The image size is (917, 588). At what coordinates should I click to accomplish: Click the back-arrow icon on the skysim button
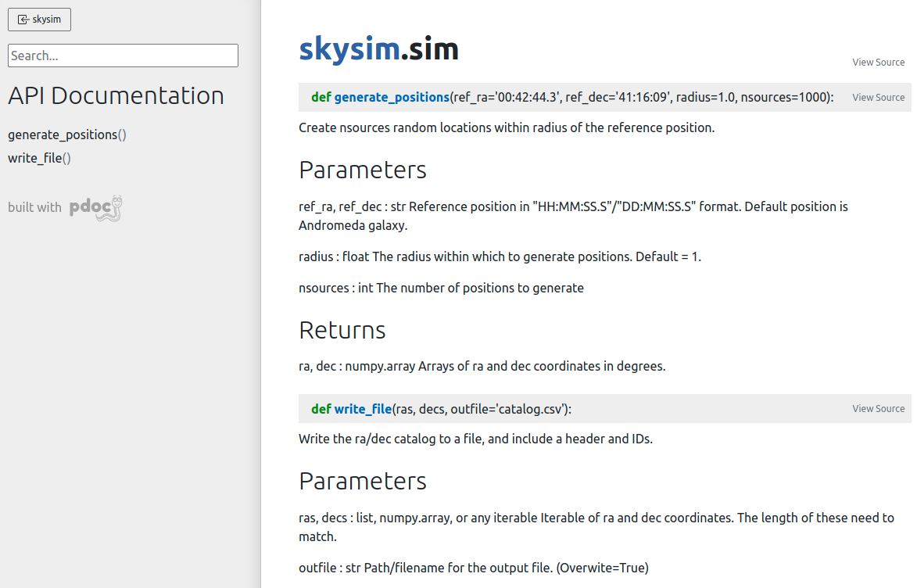tap(23, 19)
